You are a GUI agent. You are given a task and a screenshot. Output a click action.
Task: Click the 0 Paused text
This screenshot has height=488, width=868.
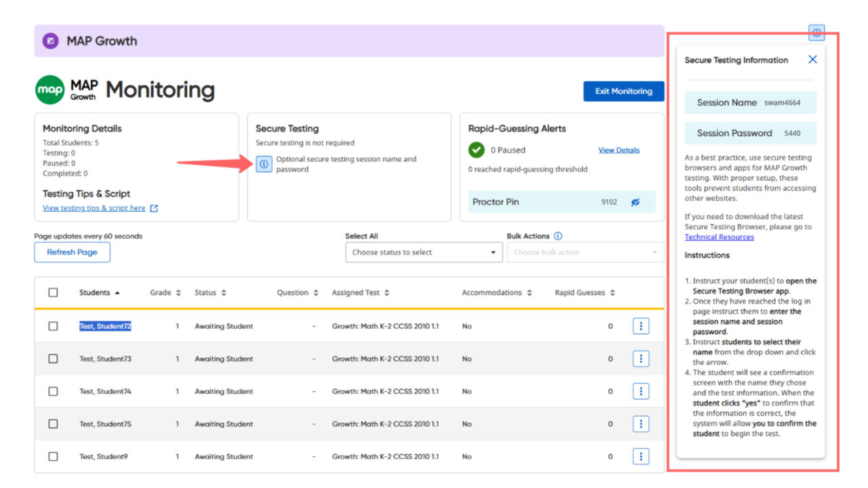[x=508, y=150]
